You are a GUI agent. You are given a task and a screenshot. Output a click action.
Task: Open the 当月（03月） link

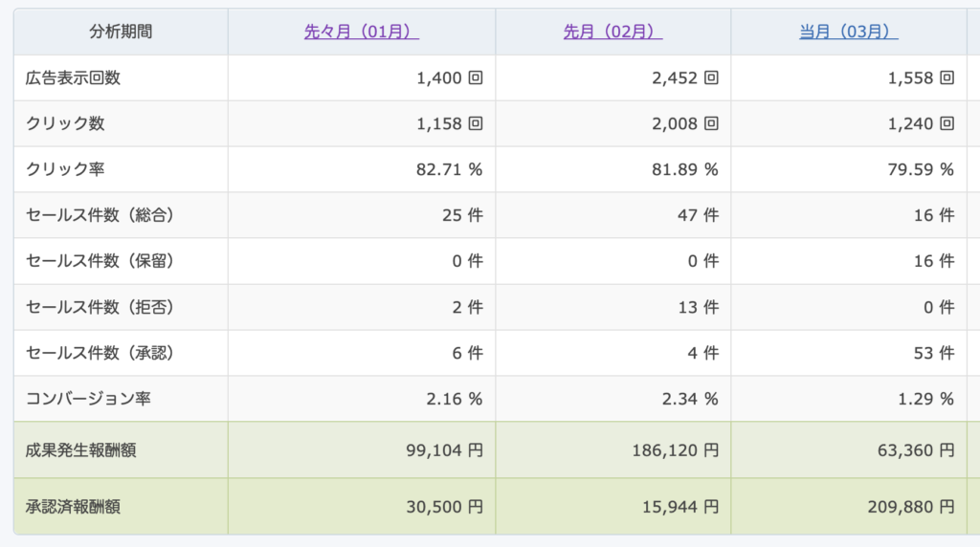[848, 32]
